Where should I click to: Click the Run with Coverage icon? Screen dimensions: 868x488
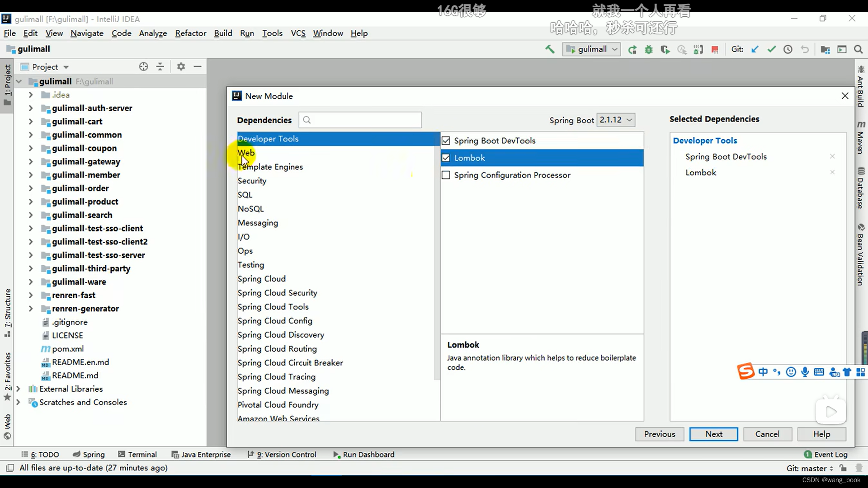[x=665, y=50]
